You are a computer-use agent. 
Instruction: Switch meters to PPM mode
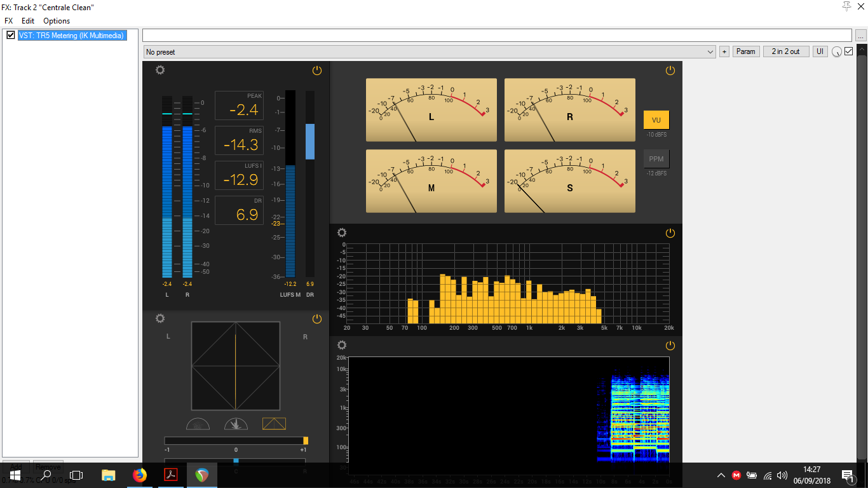coord(656,159)
